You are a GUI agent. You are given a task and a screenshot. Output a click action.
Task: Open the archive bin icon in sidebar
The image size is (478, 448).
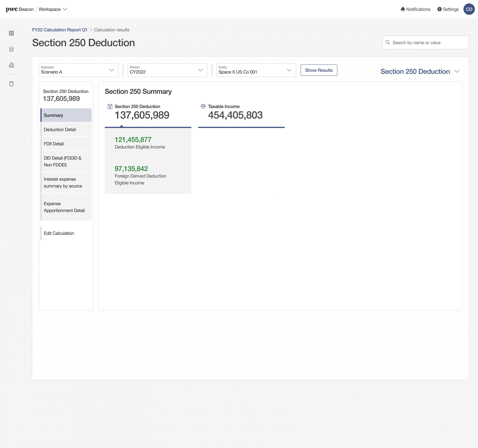click(11, 84)
